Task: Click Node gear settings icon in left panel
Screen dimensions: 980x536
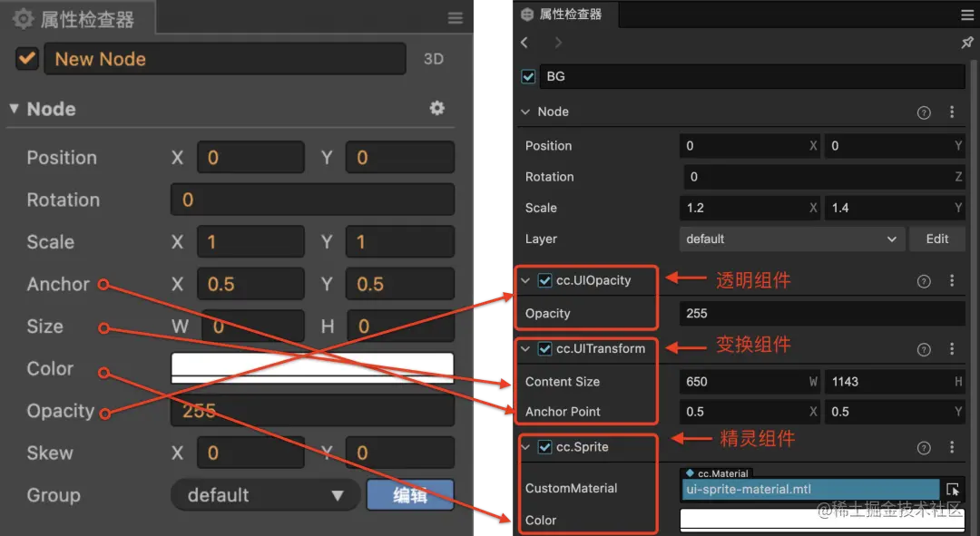Action: tap(436, 108)
